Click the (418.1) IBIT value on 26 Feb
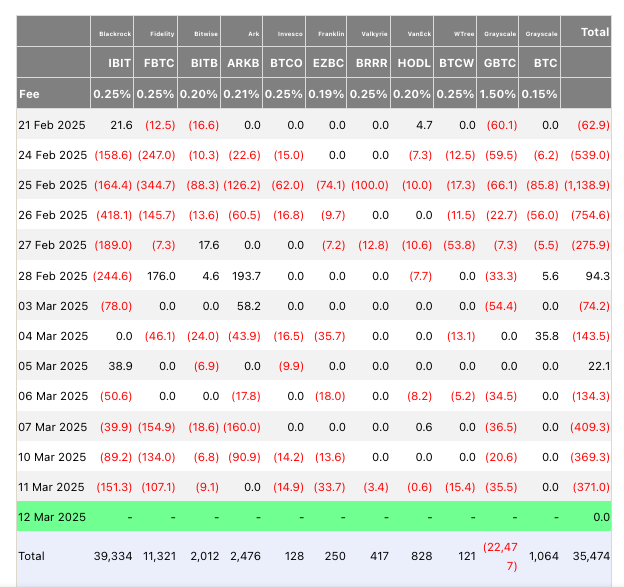 [114, 215]
